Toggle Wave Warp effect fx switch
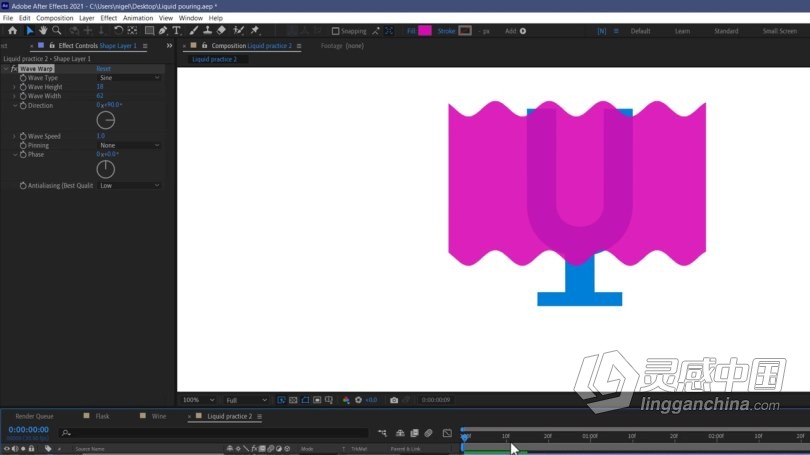The image size is (810, 455). (13, 69)
